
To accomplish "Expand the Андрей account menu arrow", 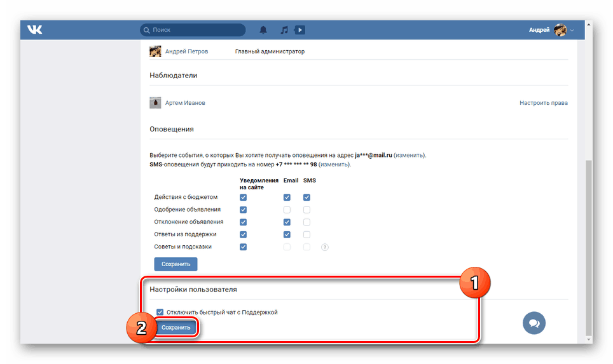I will pos(572,30).
